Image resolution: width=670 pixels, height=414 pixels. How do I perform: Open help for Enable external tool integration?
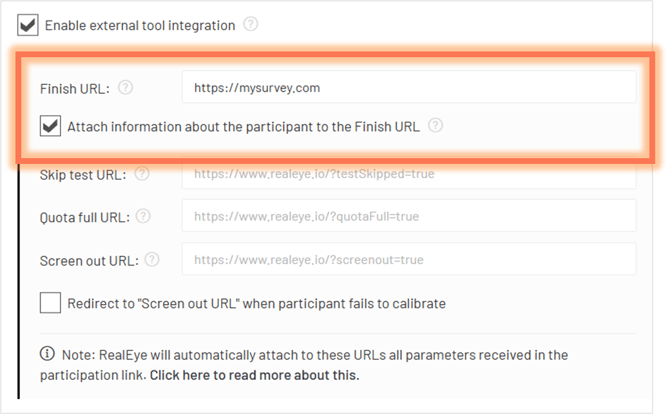click(x=250, y=24)
